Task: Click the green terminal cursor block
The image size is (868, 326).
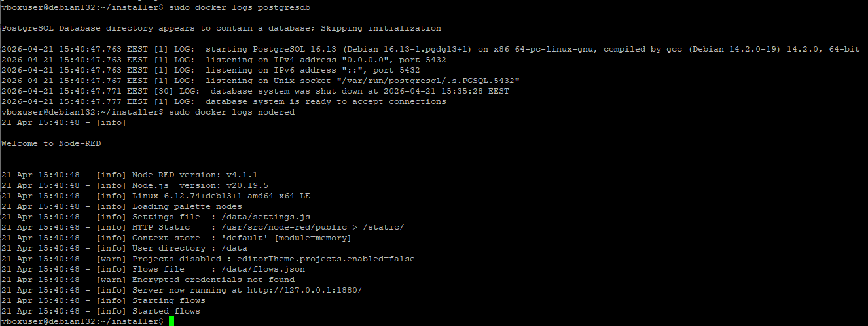Action: [172, 321]
